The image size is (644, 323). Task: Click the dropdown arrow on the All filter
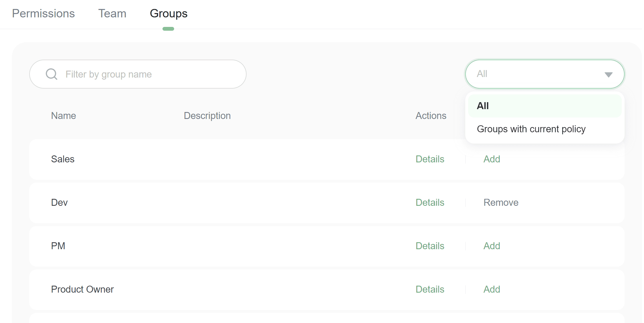(608, 75)
